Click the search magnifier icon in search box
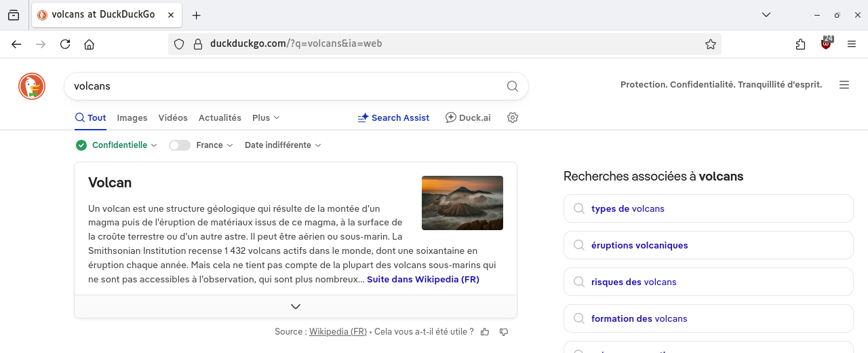Screen dimensions: 868x353 click(513, 86)
